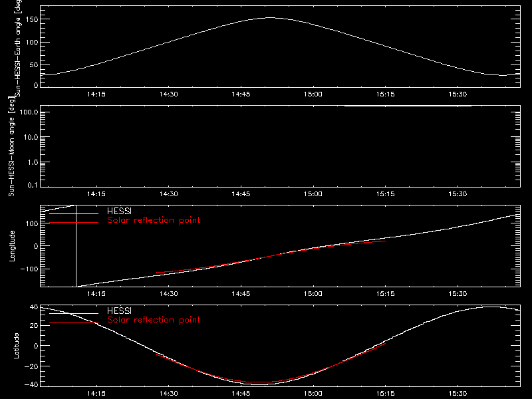Click 15:30 under the Earth angle plot
532x399 pixels.
tap(458, 94)
